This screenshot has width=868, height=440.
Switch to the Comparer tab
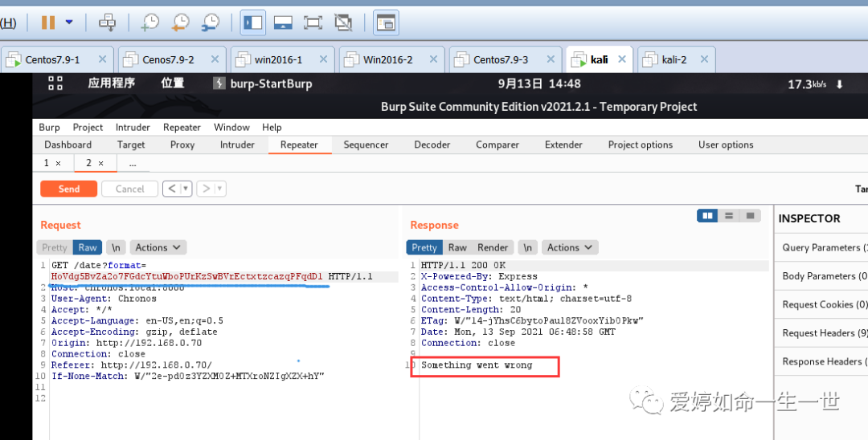(x=497, y=145)
